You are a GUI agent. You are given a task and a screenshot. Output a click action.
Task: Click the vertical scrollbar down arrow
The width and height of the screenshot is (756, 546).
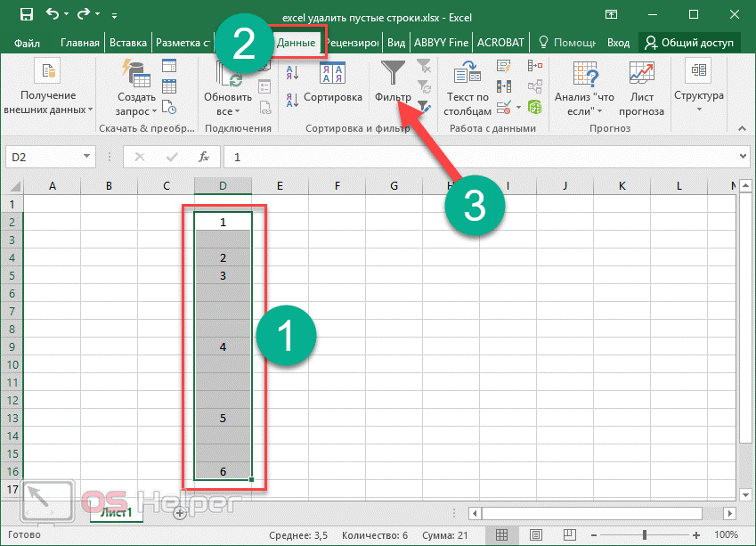745,495
